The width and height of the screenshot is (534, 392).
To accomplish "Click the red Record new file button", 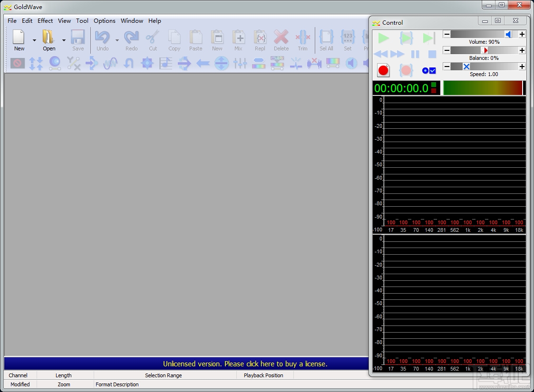I will coord(383,70).
